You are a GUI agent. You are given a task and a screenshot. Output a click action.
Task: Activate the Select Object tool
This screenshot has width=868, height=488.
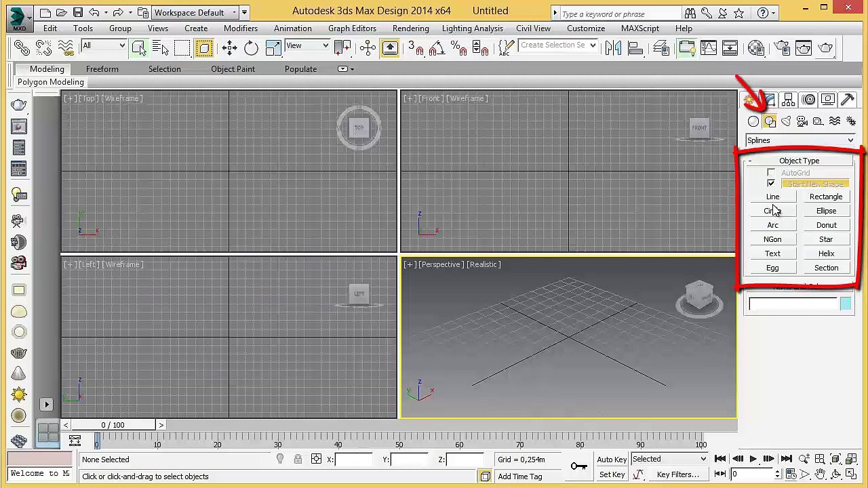point(138,47)
